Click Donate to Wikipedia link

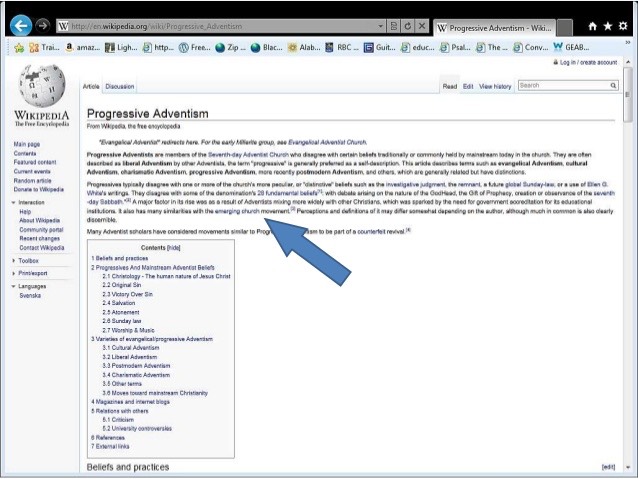pos(39,189)
